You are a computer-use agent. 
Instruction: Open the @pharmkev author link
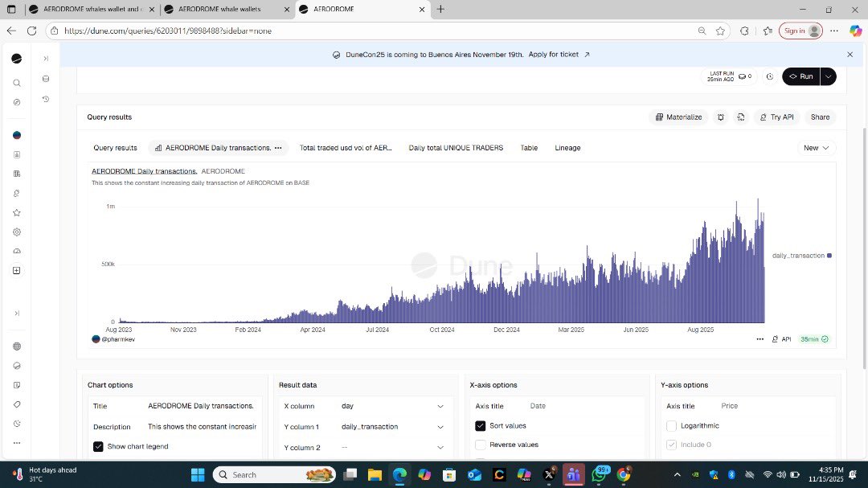[x=118, y=339]
